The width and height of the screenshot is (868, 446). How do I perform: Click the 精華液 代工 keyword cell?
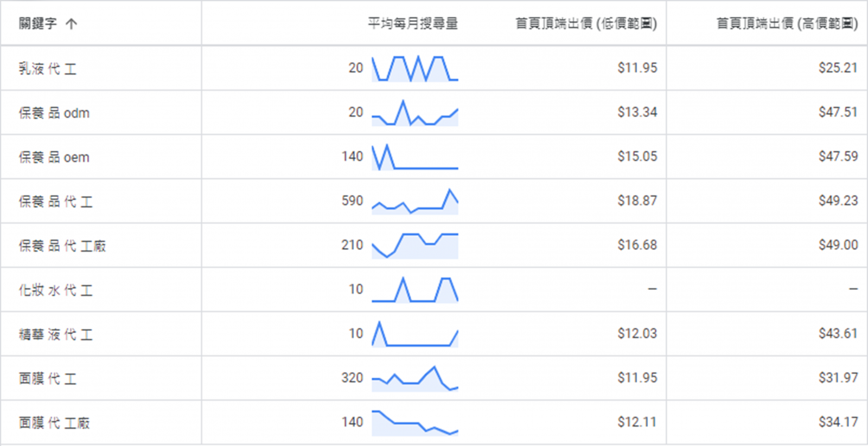pyautogui.click(x=56, y=334)
